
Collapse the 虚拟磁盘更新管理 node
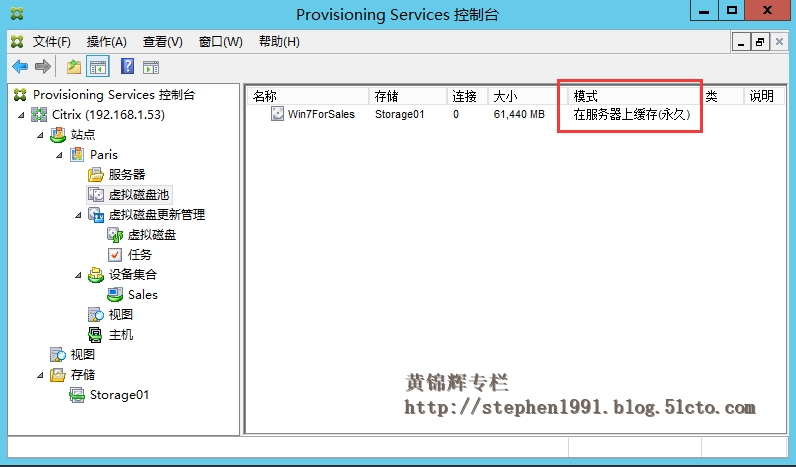(78, 215)
